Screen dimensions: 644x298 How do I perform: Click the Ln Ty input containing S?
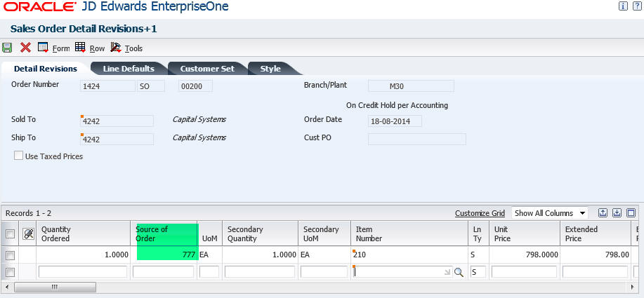point(478,272)
